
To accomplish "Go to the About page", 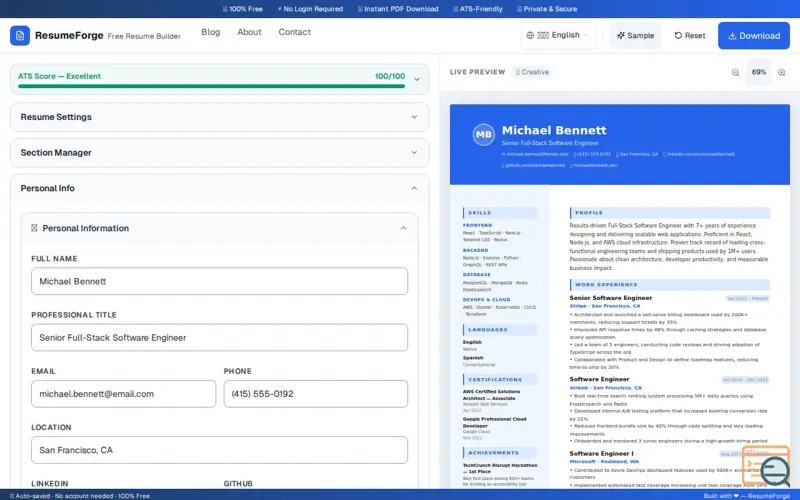I will (x=249, y=32).
